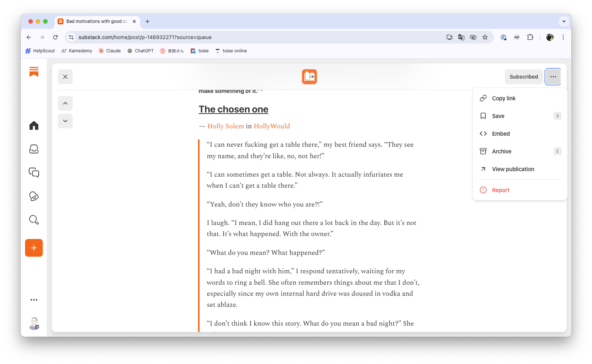Choose Copy link from the menu
This screenshot has width=592, height=364.
[520, 98]
